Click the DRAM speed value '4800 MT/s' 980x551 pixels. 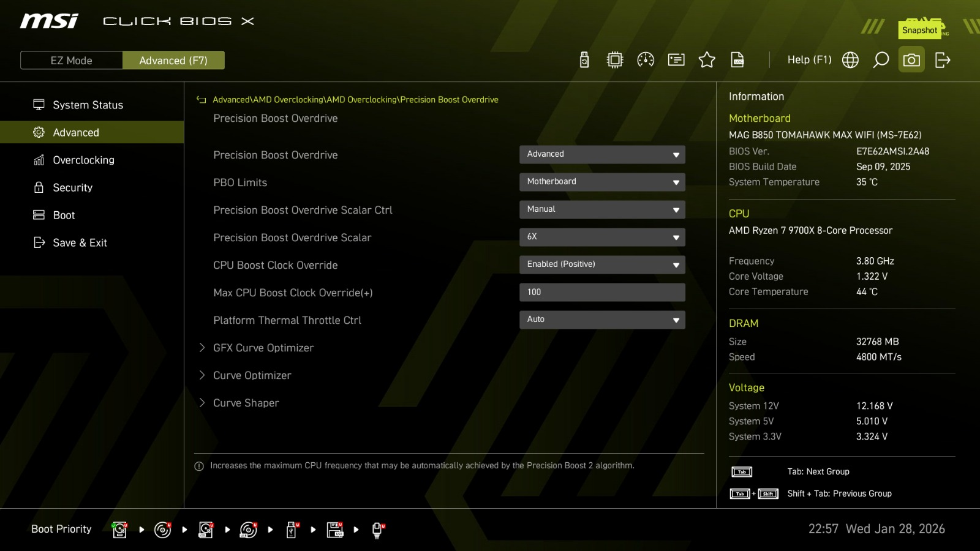click(879, 357)
